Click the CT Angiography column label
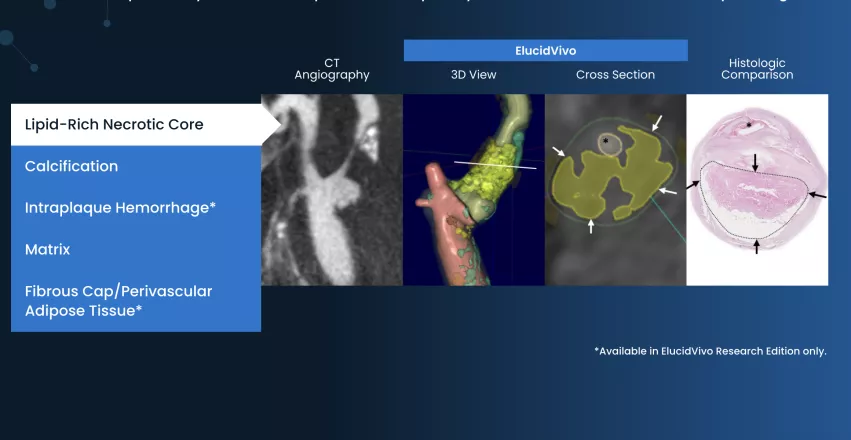The image size is (851, 440). pos(332,69)
